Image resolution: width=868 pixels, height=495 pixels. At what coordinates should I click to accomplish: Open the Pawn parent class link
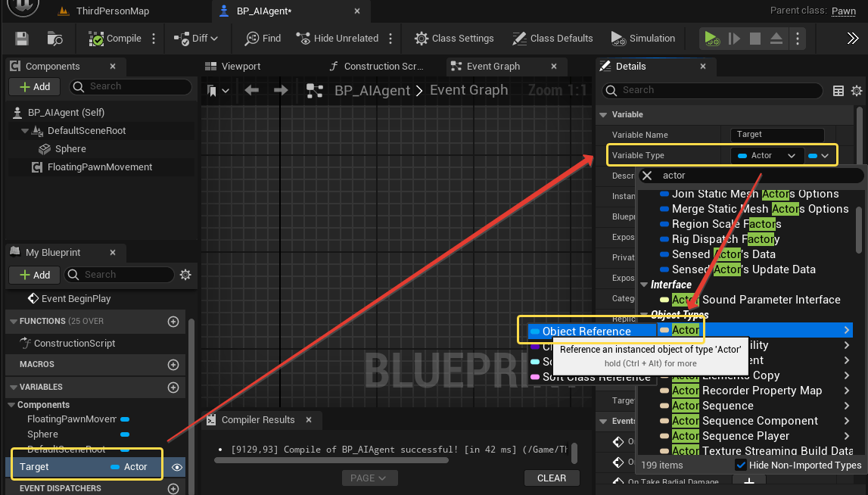pos(844,11)
